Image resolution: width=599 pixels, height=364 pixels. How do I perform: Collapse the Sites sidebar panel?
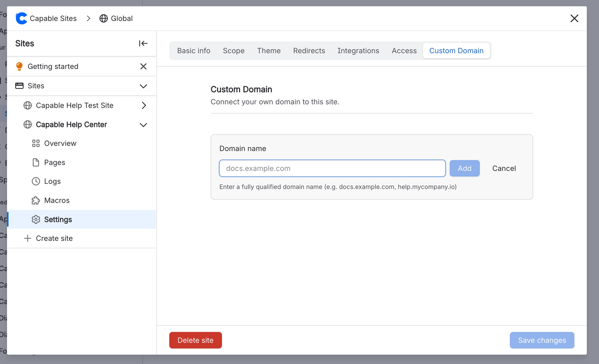click(143, 44)
